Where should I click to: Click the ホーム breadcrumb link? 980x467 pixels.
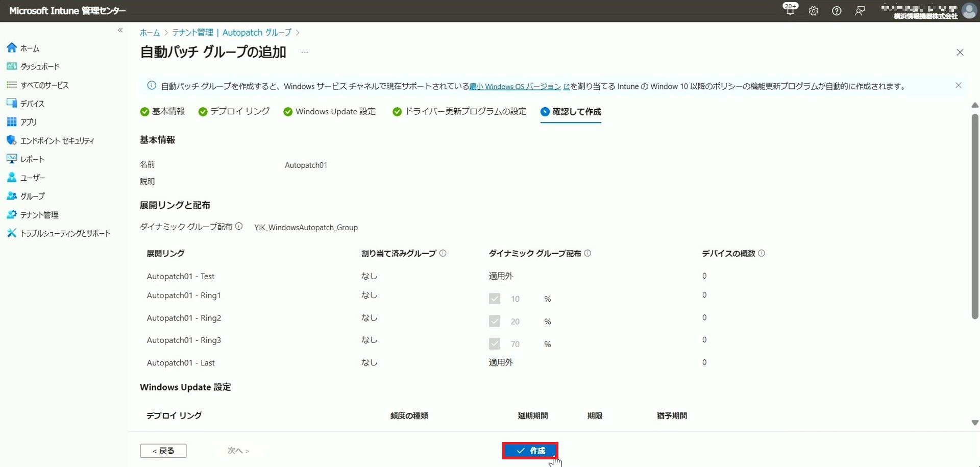[x=150, y=33]
